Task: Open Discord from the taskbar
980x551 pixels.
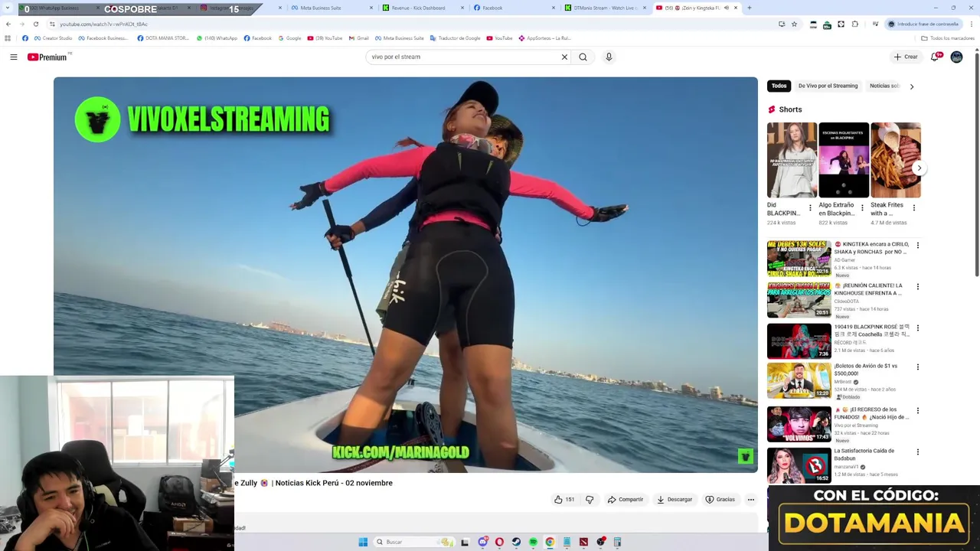Action: coord(482,542)
